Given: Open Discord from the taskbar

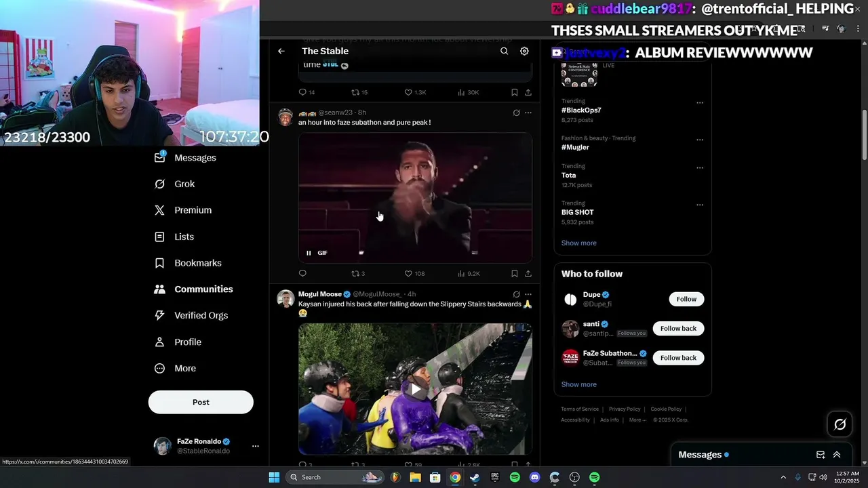Looking at the screenshot, I should (x=534, y=477).
